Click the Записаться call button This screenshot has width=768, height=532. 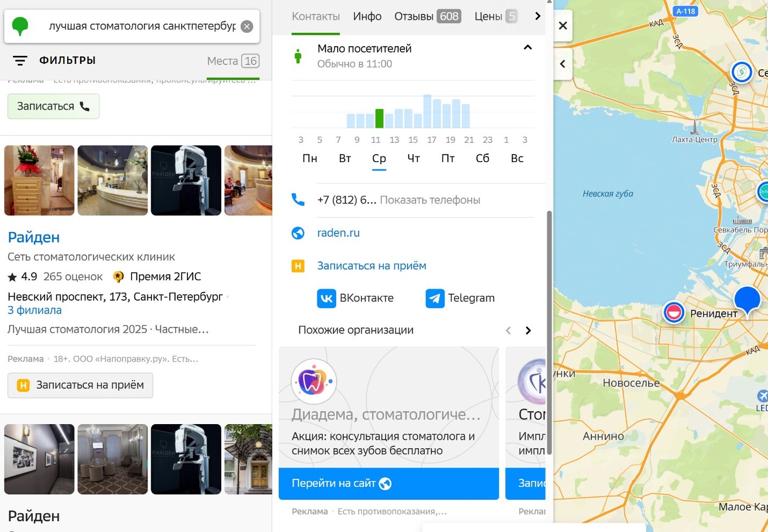pyautogui.click(x=54, y=106)
